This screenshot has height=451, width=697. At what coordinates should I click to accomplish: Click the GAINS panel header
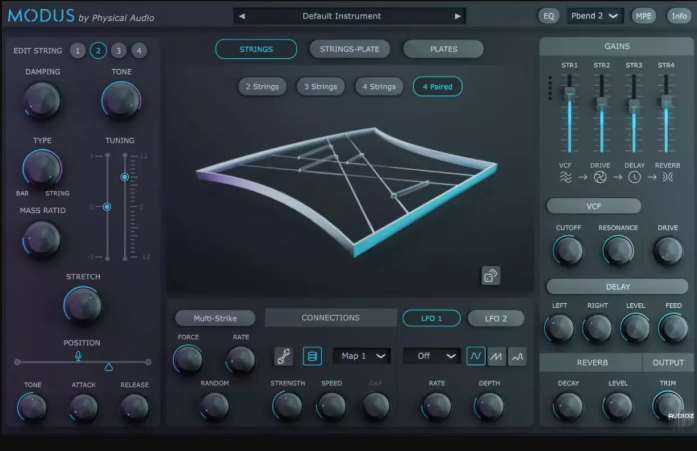(617, 46)
